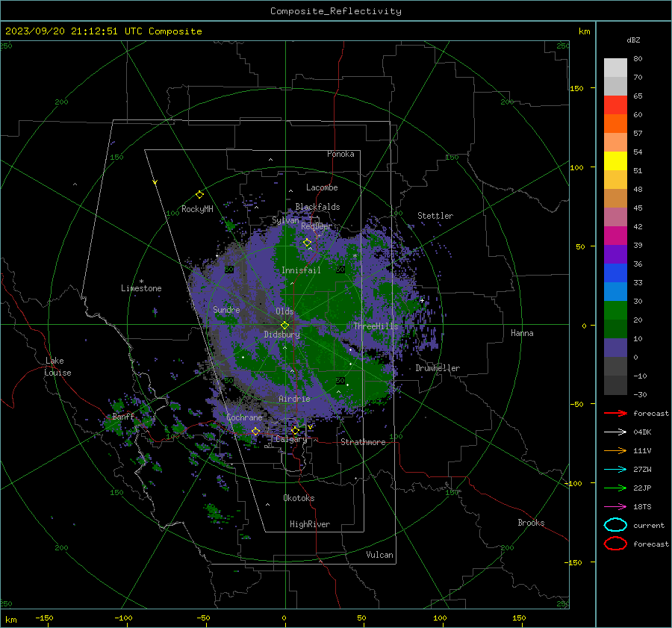Pick the cyan 27ZW arrow legend icon
This screenshot has height=628, width=672.
(615, 469)
